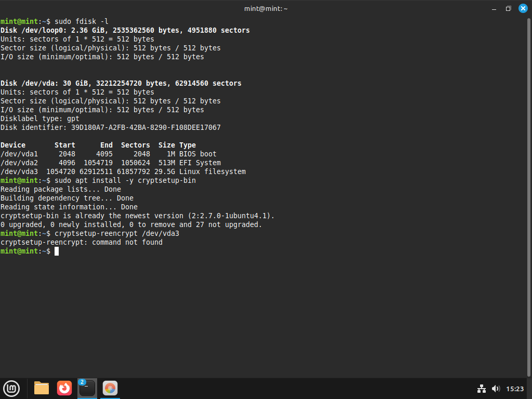Click the volume speaker tray icon
The height and width of the screenshot is (399, 532).
[495, 389]
